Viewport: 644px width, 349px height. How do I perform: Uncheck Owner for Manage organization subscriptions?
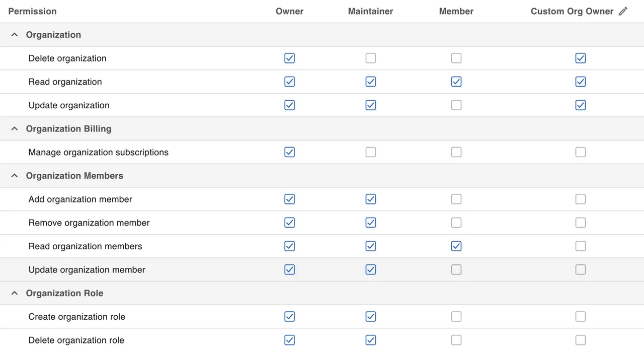289,152
